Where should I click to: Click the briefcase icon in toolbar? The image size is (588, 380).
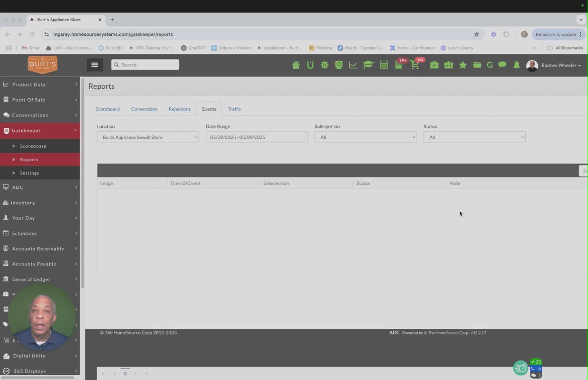(434, 65)
